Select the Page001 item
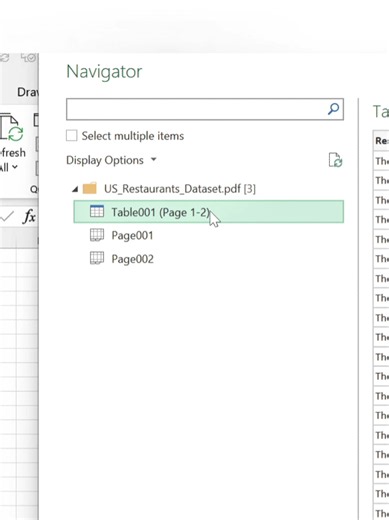Screen dimensions: 389x520 pyautogui.click(x=132, y=235)
